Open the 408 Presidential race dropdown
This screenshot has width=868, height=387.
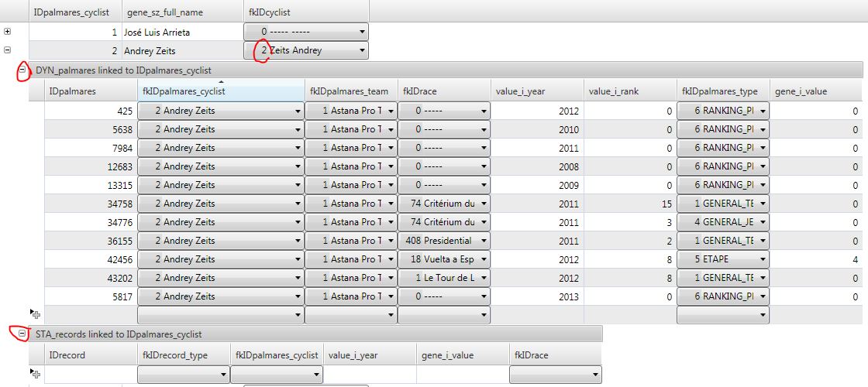tap(483, 241)
